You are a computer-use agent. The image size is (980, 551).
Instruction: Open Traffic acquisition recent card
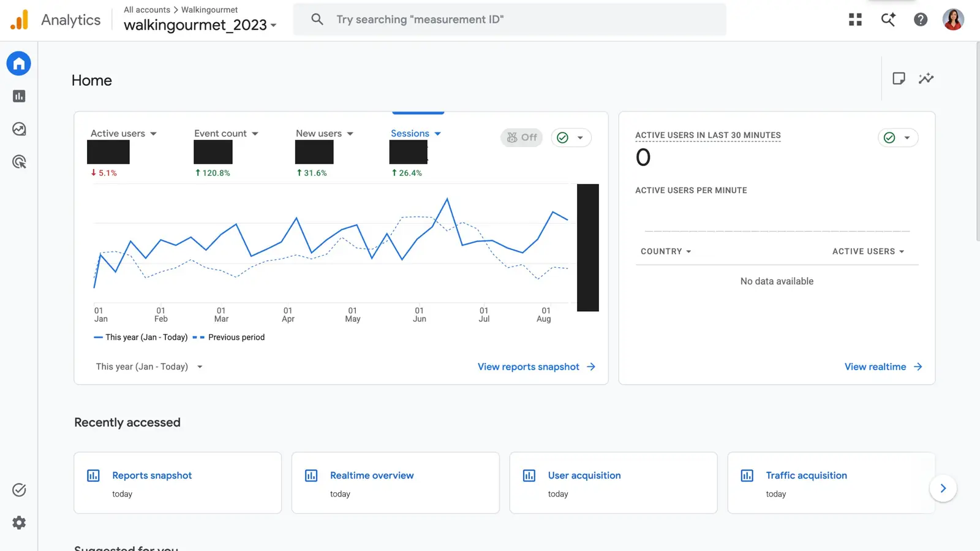(831, 483)
